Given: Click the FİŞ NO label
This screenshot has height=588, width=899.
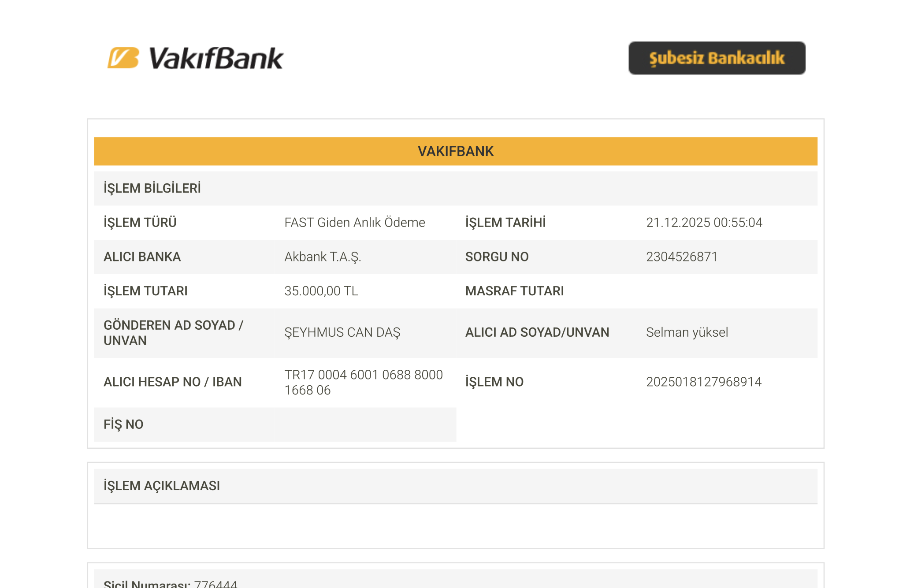Looking at the screenshot, I should [x=123, y=424].
